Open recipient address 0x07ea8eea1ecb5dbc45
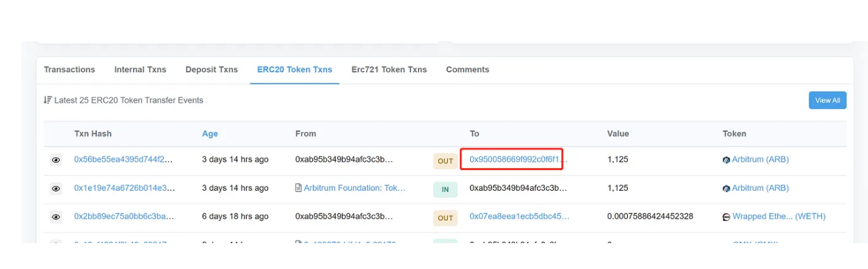Screen dimensions: 868x269 click(x=519, y=217)
